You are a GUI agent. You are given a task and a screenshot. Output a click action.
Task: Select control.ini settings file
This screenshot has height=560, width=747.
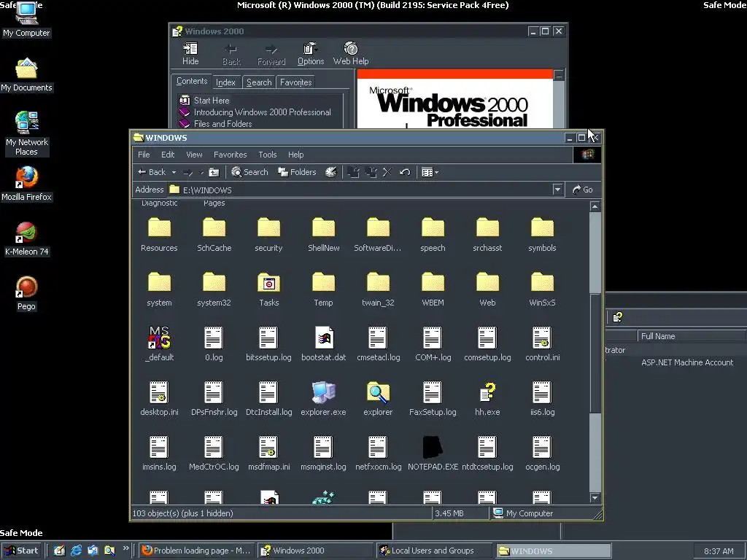coord(542,344)
